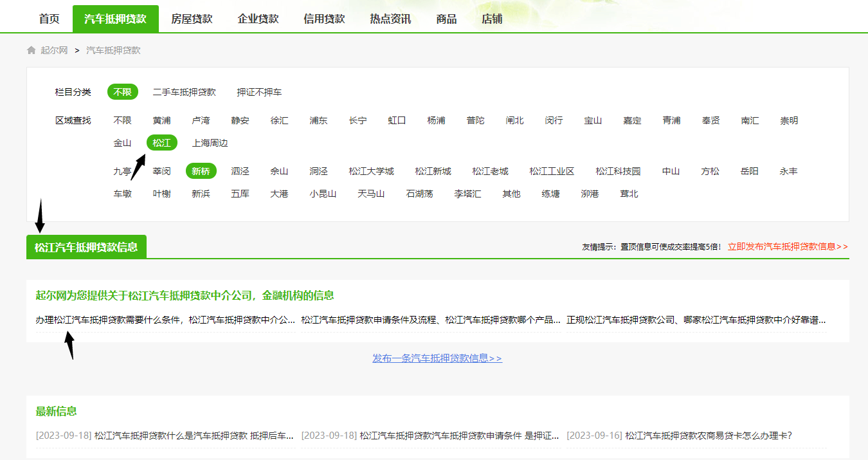Filter by 奉贤 district
The height and width of the screenshot is (460, 868).
(x=711, y=120)
